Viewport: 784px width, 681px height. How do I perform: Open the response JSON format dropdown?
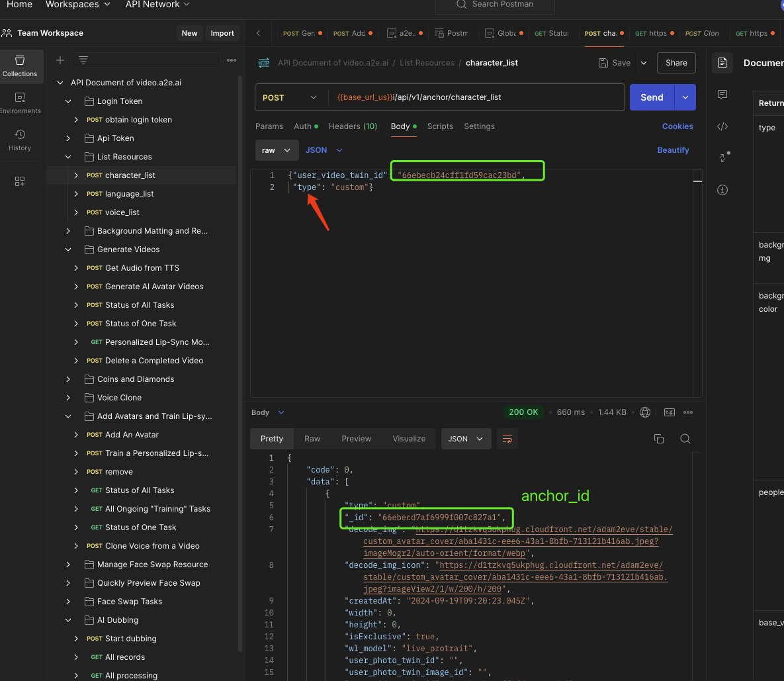466,439
